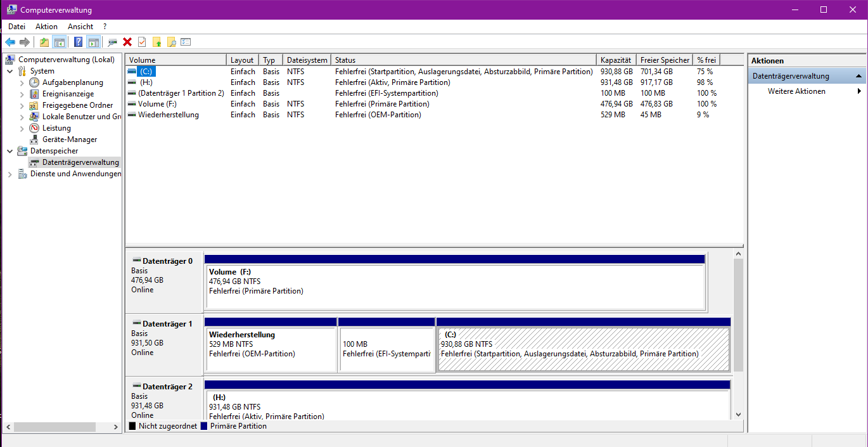The height and width of the screenshot is (447, 868).
Task: Collapse the Datenspeicher tree node
Action: [10, 151]
